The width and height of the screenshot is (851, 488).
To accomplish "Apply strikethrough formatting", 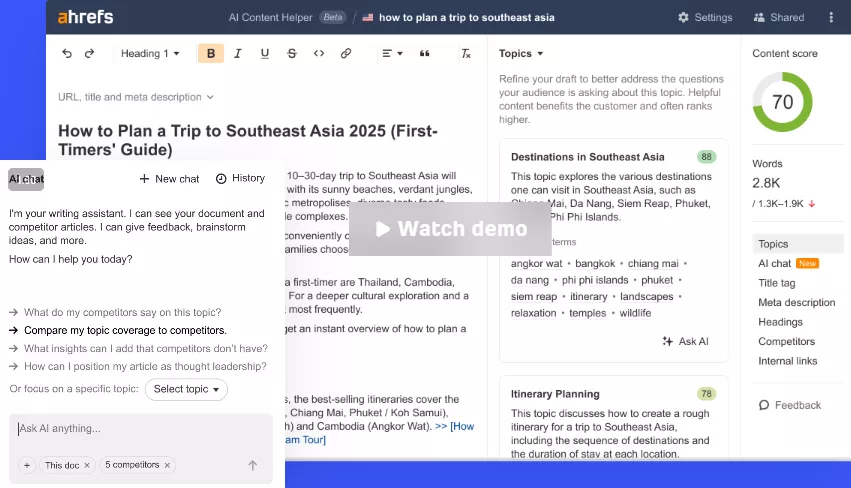I will coord(292,54).
